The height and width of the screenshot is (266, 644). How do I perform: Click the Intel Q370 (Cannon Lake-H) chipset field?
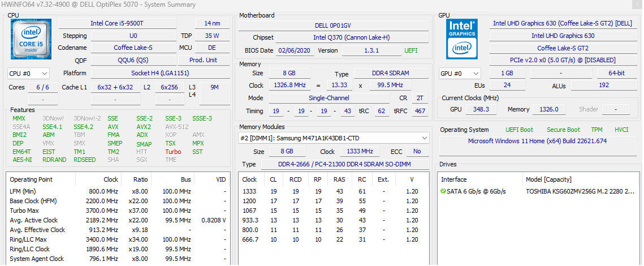(x=352, y=37)
